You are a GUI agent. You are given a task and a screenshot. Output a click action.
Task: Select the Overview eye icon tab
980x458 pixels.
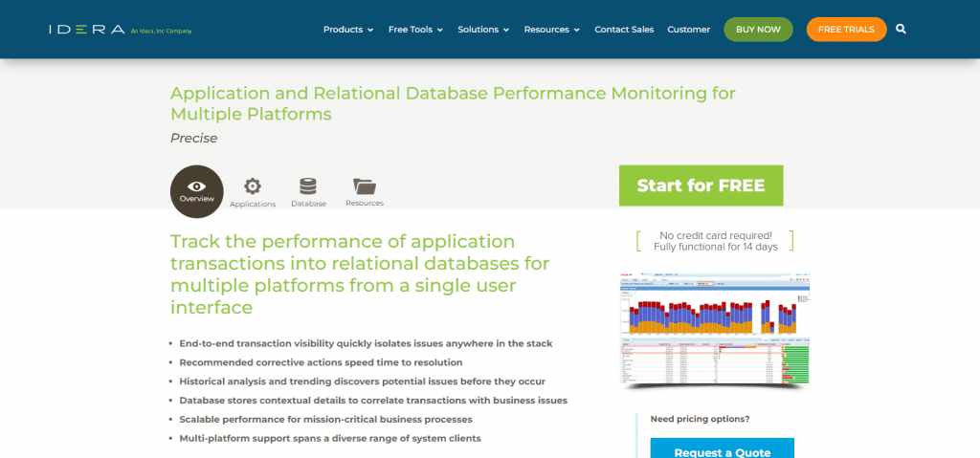point(197,191)
